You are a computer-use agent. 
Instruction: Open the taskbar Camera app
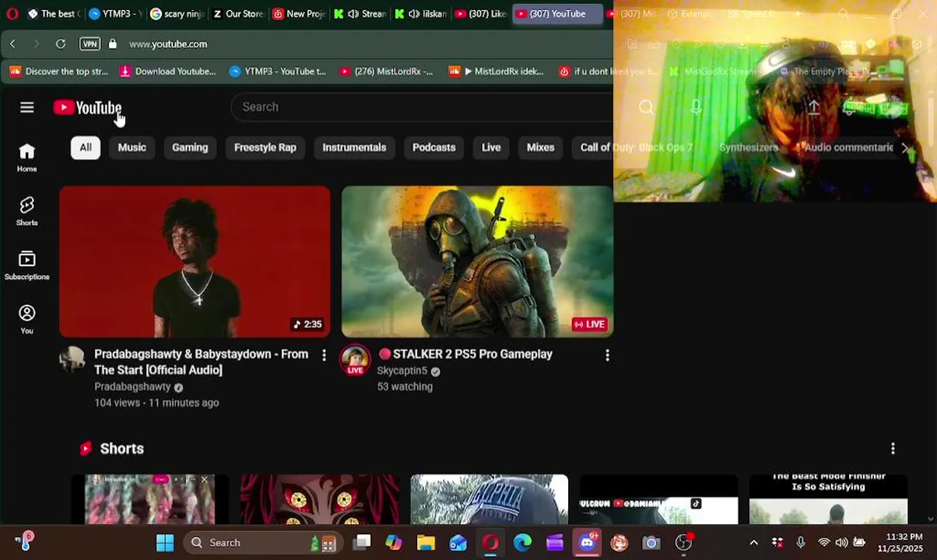(x=651, y=543)
